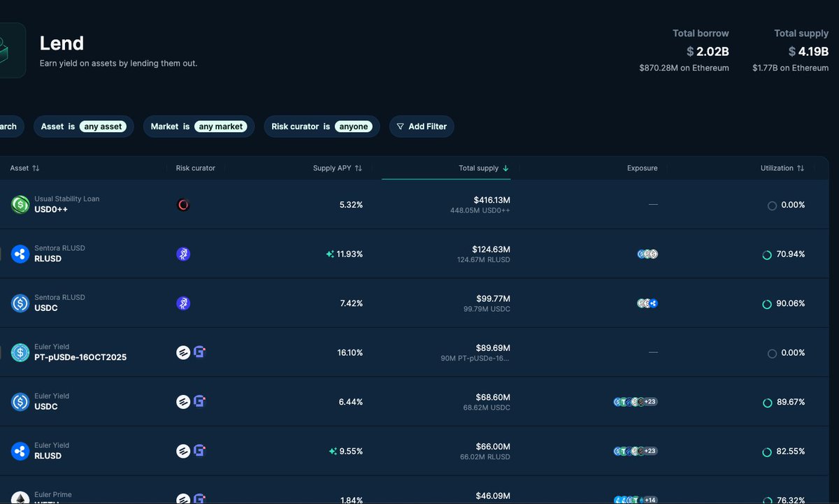Click the Euler Yield curator icon for PT-pUSDe
Image resolution: width=839 pixels, height=504 pixels.
182,352
